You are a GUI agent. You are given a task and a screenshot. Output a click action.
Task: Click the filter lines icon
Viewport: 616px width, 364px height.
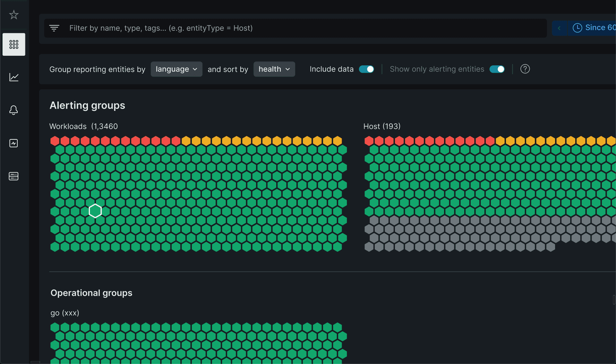tap(54, 28)
